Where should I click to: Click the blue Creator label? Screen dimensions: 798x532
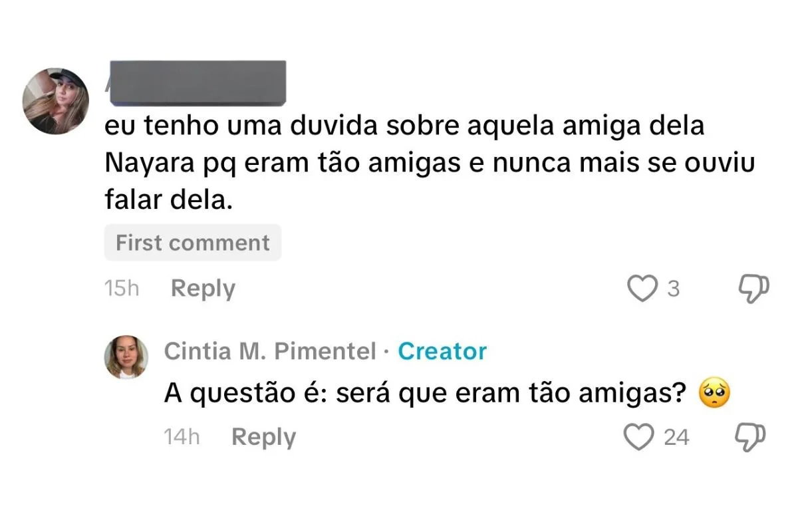pyautogui.click(x=442, y=351)
